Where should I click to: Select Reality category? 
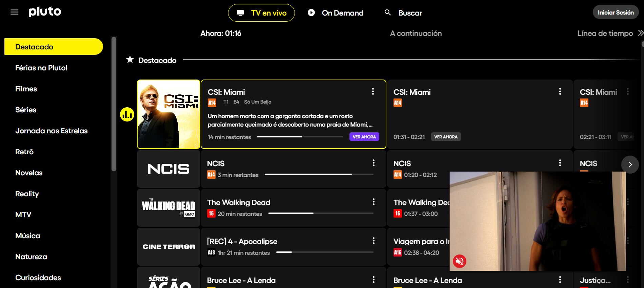tap(27, 194)
